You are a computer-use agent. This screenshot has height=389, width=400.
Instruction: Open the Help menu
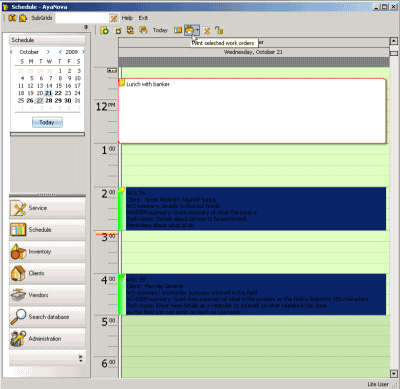(x=127, y=18)
